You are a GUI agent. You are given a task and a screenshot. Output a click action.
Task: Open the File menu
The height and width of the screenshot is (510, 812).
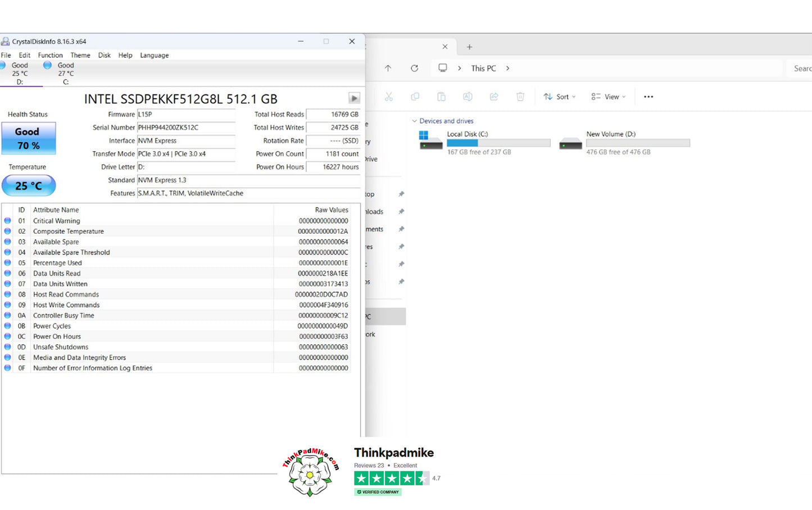6,55
